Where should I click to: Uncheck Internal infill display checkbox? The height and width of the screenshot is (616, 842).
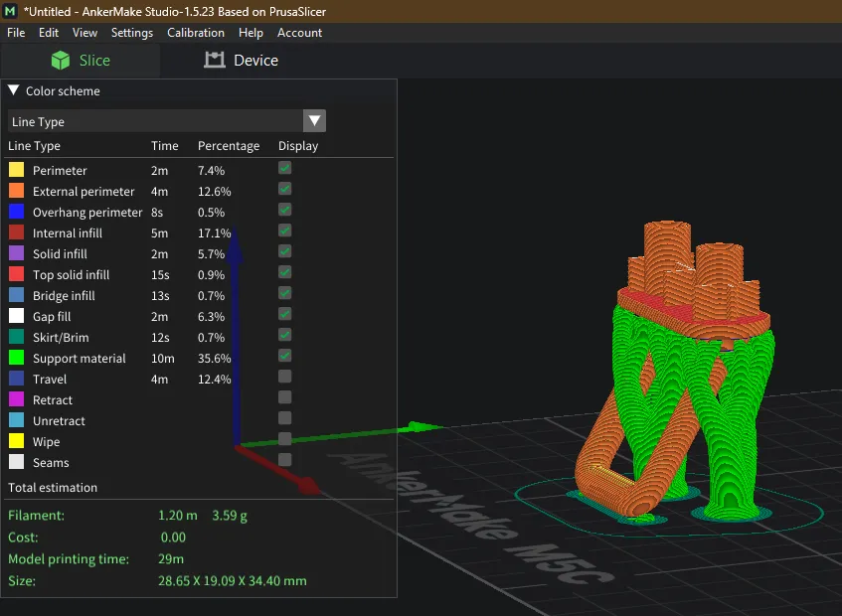pyautogui.click(x=285, y=231)
